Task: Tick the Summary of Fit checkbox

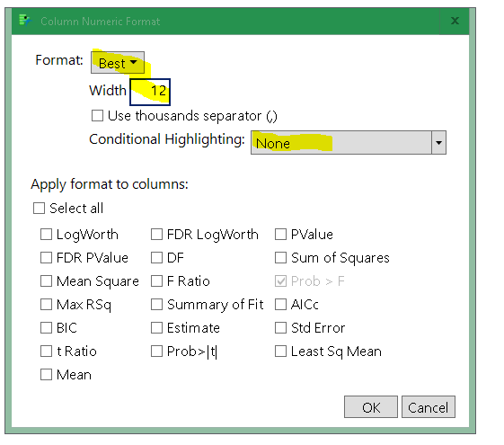Action: (157, 305)
